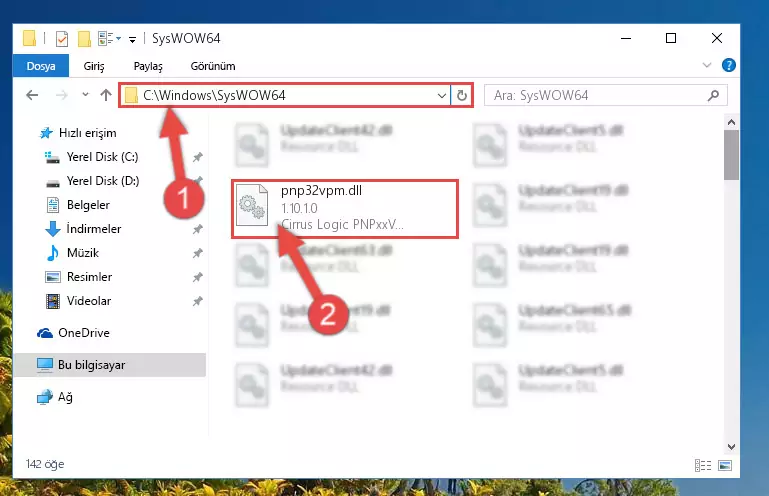
Task: Select OneDrive in navigation pane
Action: pos(73,333)
